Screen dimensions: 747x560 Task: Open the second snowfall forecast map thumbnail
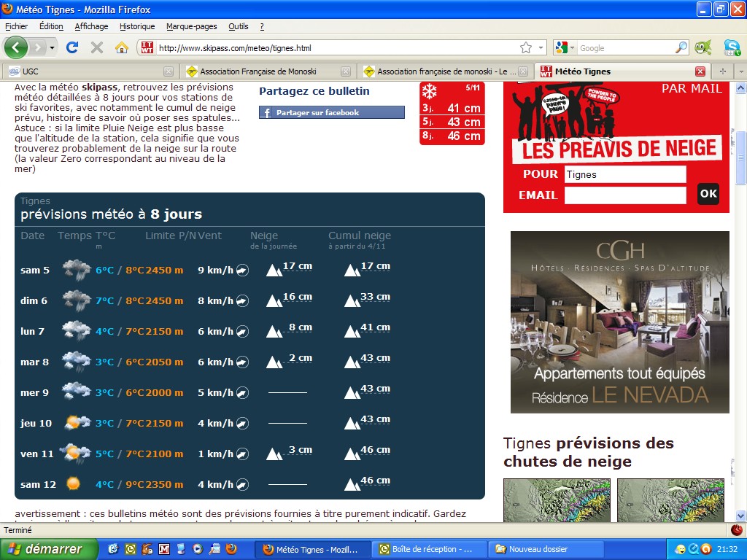point(671,500)
